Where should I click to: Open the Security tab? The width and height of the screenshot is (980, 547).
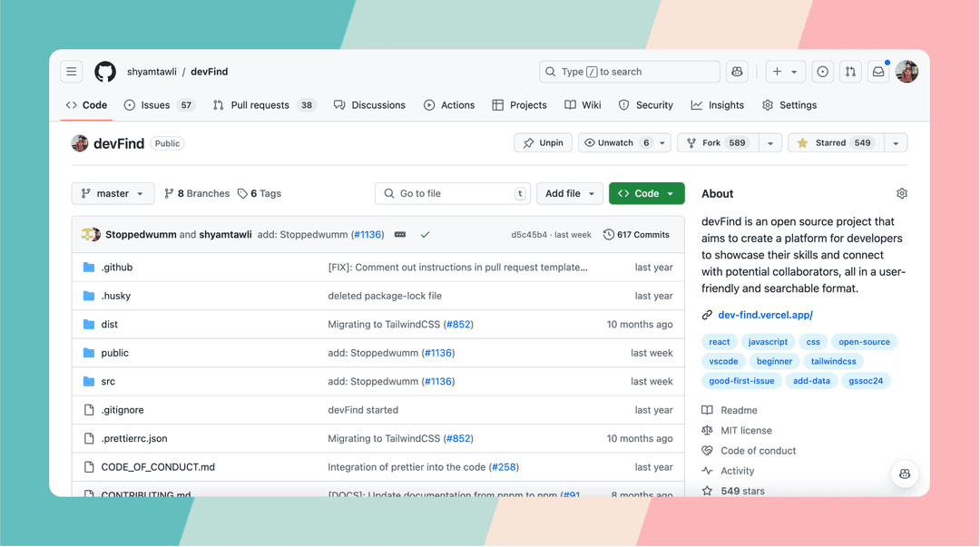click(646, 105)
